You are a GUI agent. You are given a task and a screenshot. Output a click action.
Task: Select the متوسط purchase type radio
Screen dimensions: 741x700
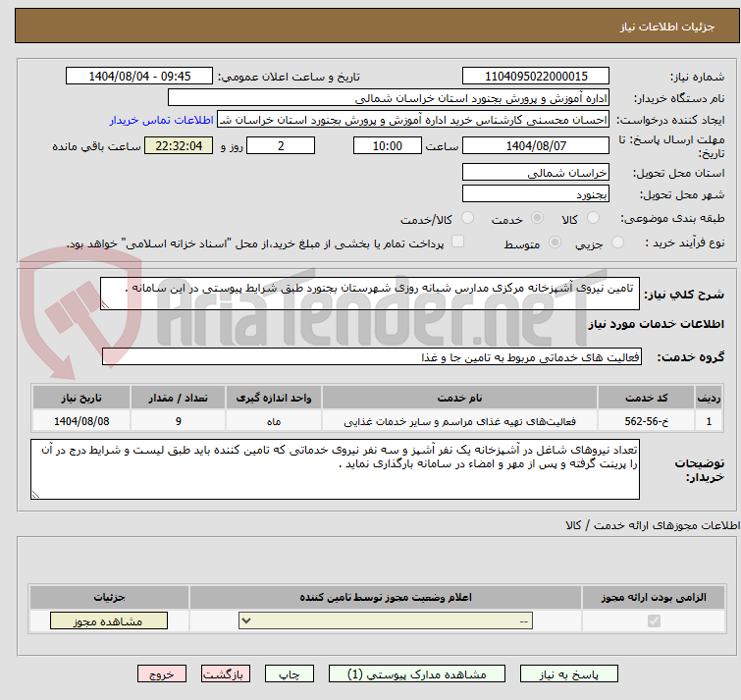(555, 242)
